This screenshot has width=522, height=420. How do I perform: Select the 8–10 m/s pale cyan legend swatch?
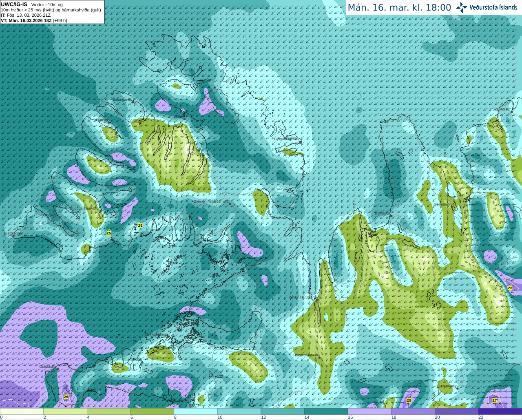[196, 411]
